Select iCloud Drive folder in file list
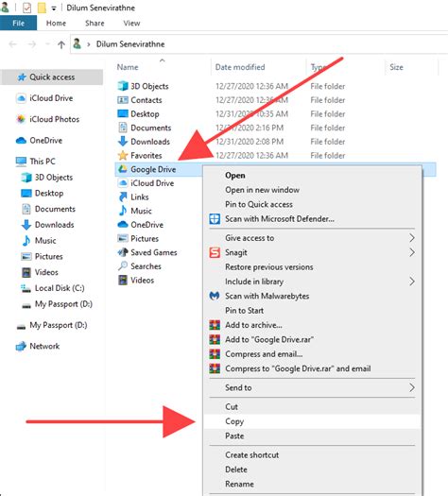The width and height of the screenshot is (448, 496). coord(152,183)
